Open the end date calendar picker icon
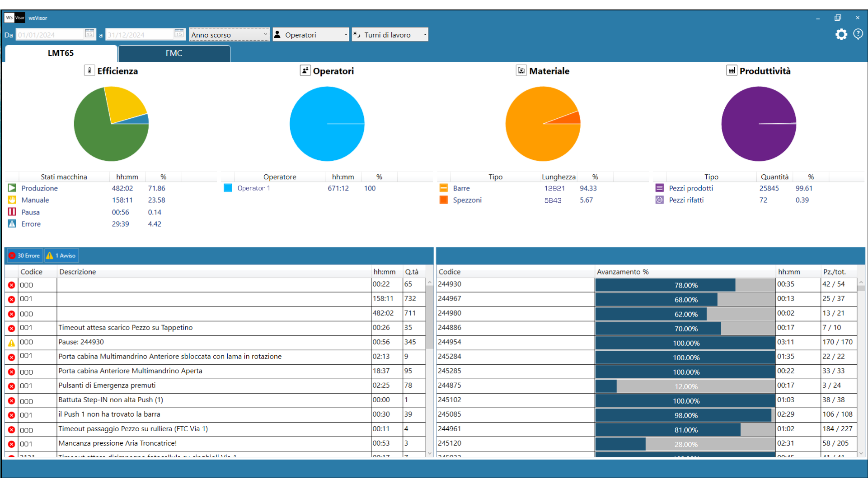Image resolution: width=868 pixels, height=488 pixels. tap(179, 34)
